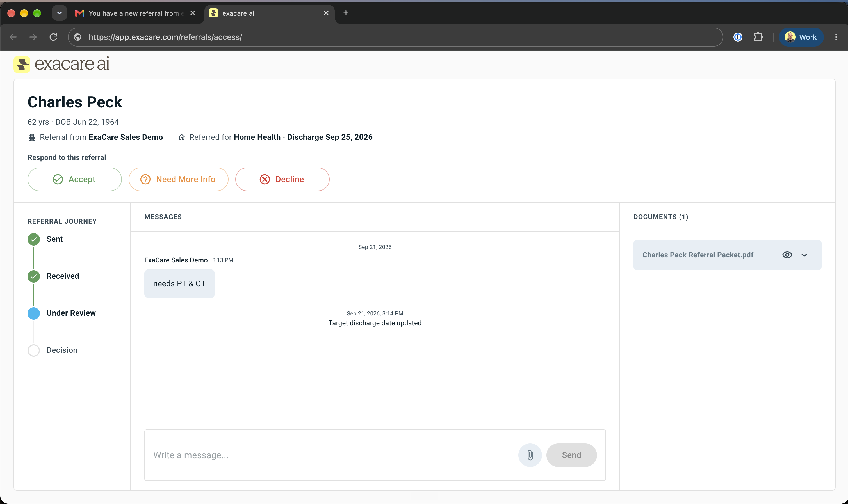Click the ExaCare Sales Demo referral source
This screenshot has width=848, height=504.
click(x=126, y=137)
